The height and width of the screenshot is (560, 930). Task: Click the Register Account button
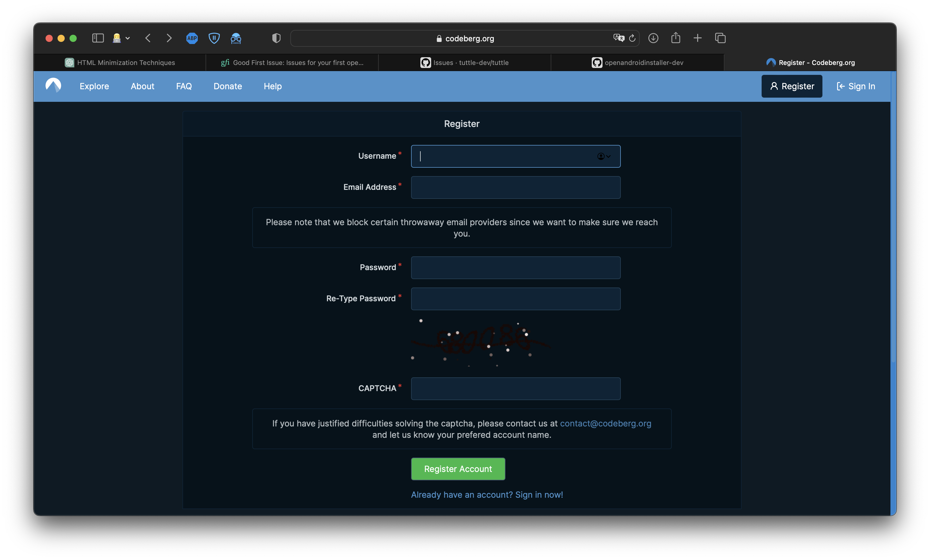(x=458, y=469)
